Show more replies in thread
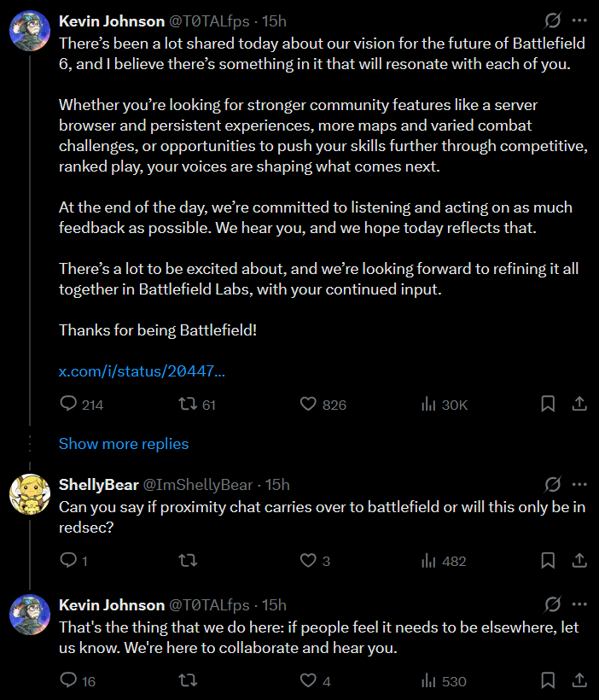 pyautogui.click(x=124, y=444)
